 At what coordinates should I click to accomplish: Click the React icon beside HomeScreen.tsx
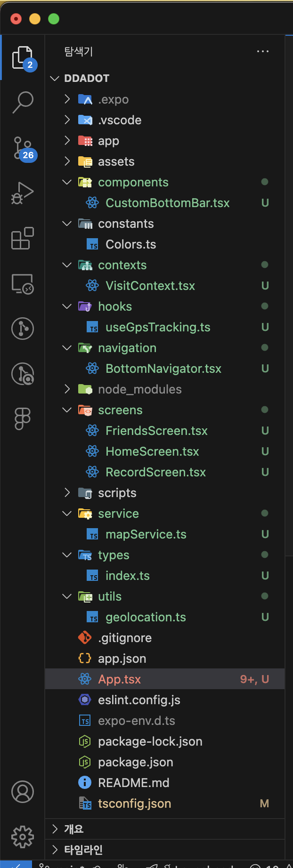(x=92, y=451)
